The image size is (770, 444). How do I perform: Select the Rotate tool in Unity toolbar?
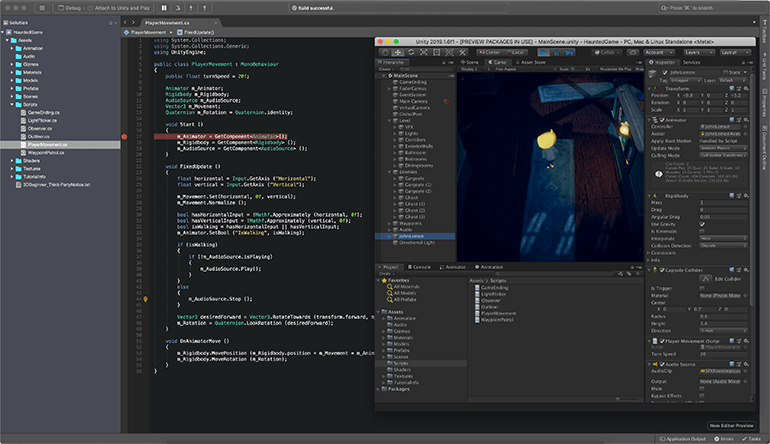click(411, 51)
